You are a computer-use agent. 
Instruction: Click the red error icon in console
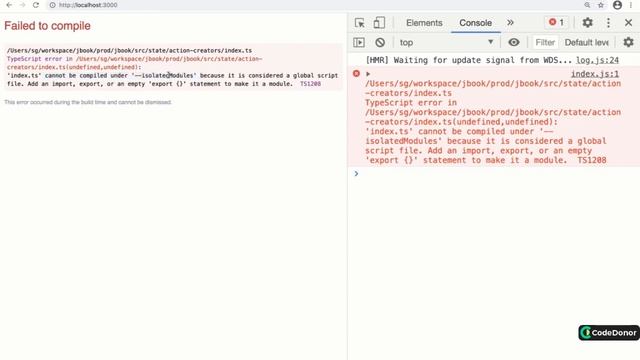coord(356,73)
